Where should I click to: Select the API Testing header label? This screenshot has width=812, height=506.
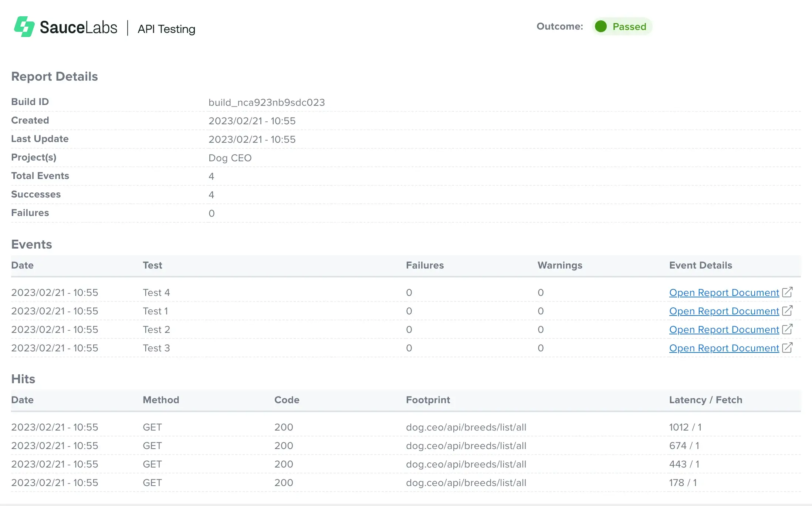point(166,29)
